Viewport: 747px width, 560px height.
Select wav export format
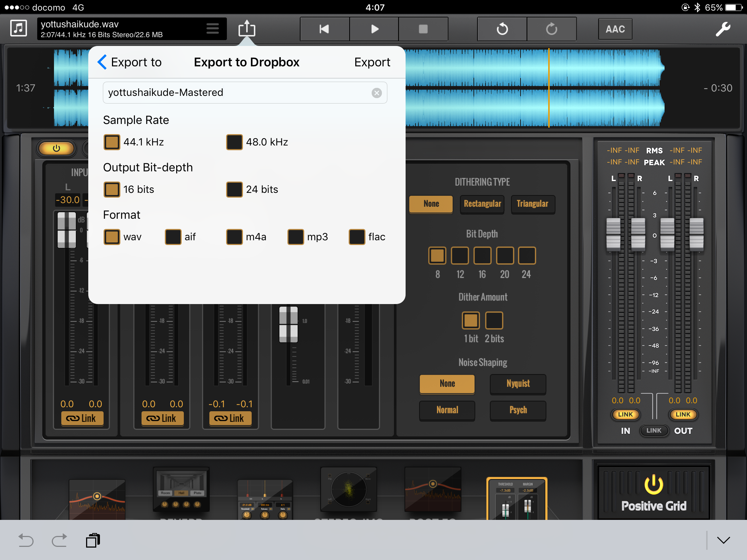tap(112, 237)
